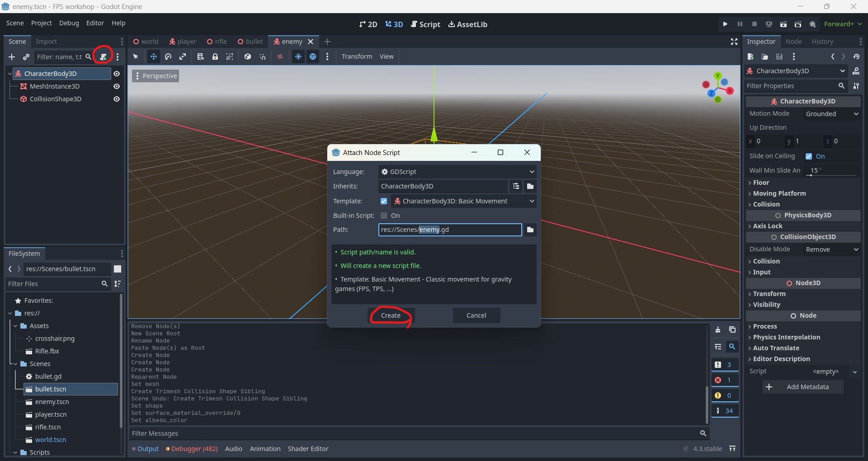Open the Language GDScript dropdown
This screenshot has height=461, width=868.
click(x=457, y=172)
